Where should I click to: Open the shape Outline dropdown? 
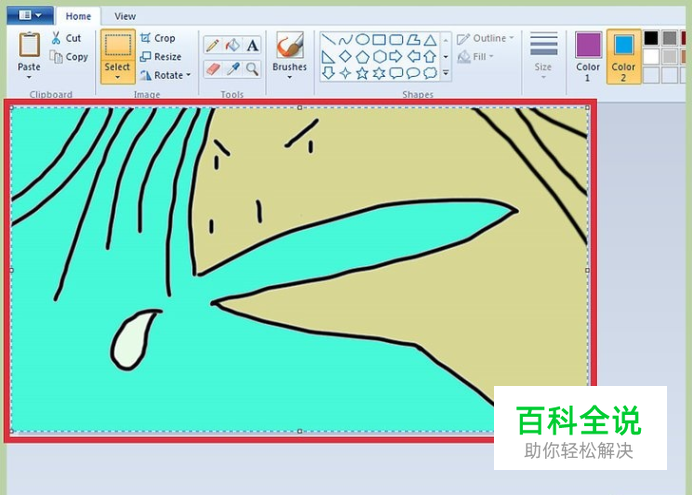coord(485,38)
